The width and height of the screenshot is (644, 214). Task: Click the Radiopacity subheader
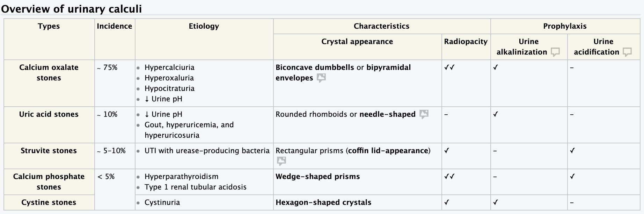click(466, 42)
